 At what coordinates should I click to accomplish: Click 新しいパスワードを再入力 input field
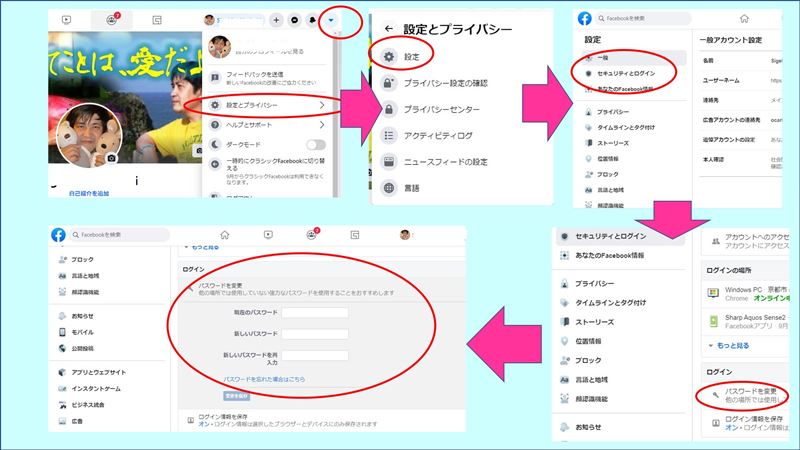click(315, 356)
